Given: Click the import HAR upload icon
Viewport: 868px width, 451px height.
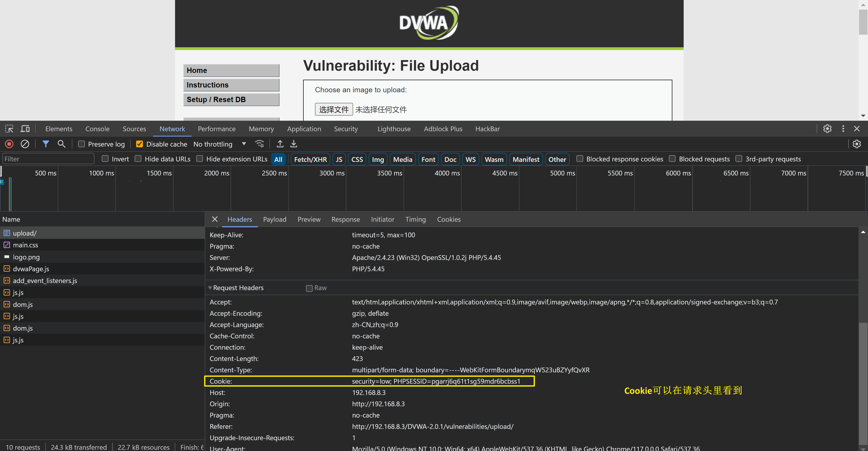Looking at the screenshot, I should (x=280, y=144).
